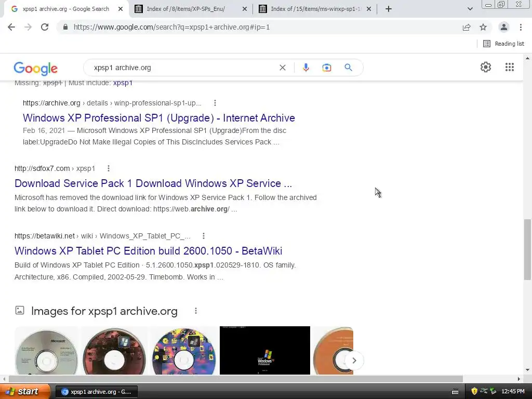Click the vertical scrollbar thumb

tap(527, 249)
